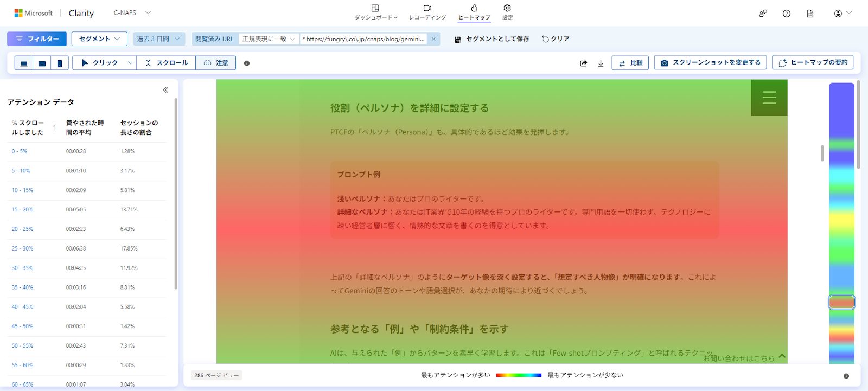Viewport: 868px width, 391px height.
Task: Expand the 過去 3 日間 date range filter
Action: click(158, 39)
